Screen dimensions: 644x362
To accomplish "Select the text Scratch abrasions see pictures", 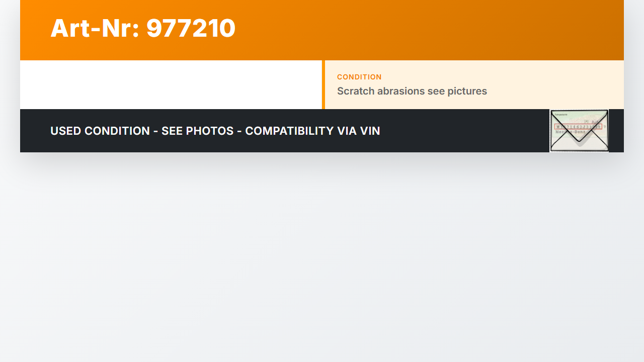I will [x=412, y=91].
